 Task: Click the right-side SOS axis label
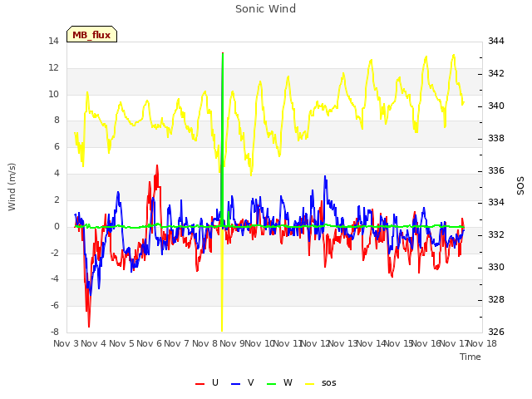520,186
